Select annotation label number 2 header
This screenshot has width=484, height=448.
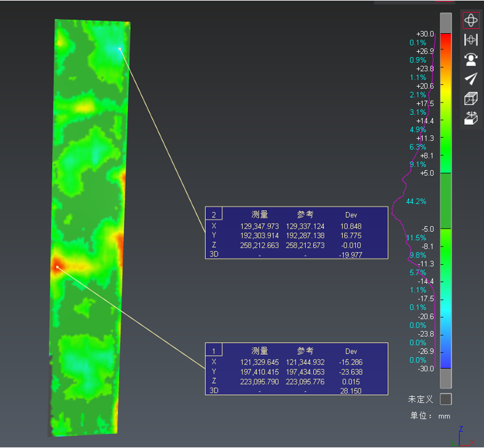[x=214, y=214]
